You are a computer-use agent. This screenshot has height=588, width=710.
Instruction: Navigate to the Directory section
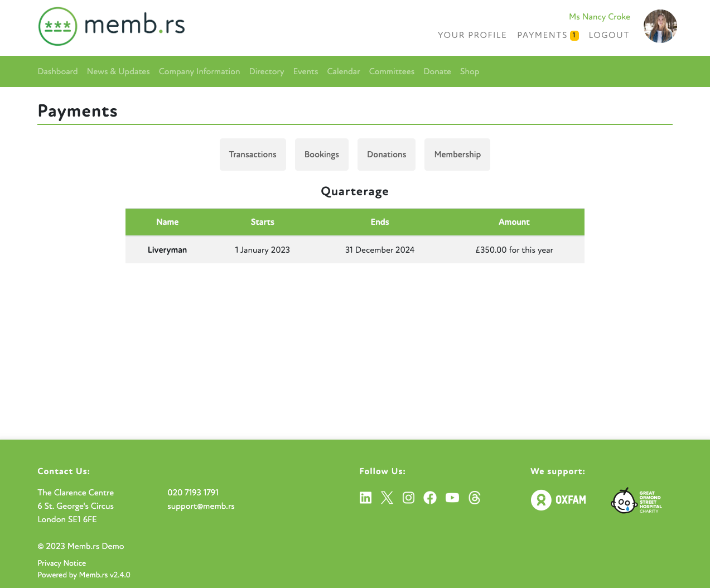click(266, 71)
